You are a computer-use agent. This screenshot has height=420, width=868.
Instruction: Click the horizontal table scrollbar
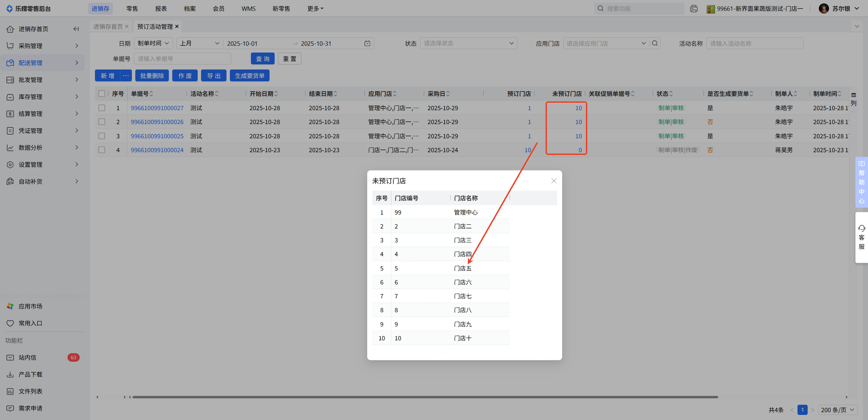425,397
